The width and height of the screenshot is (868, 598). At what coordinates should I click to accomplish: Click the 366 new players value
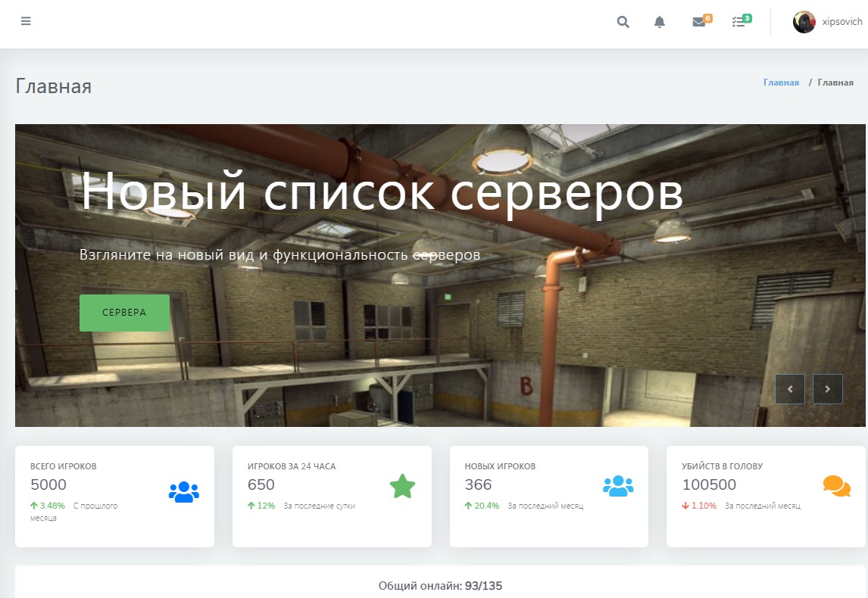pos(478,484)
